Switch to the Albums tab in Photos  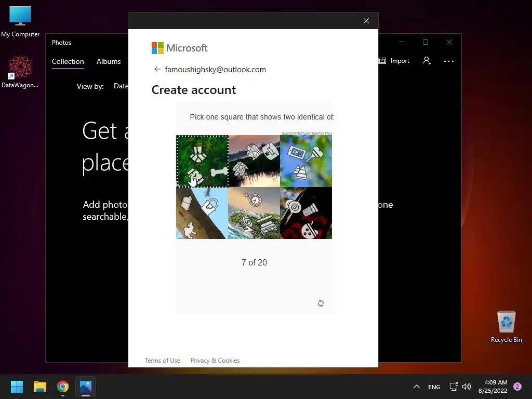click(x=109, y=61)
